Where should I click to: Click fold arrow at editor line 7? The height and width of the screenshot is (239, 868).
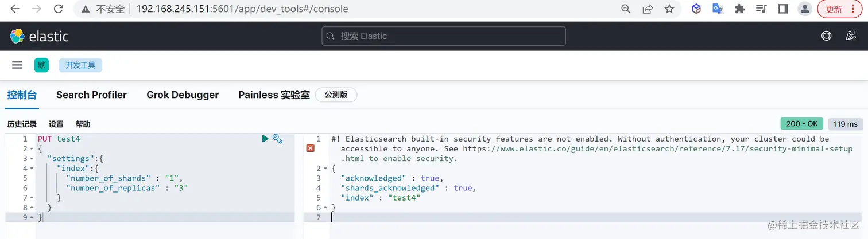coord(32,198)
